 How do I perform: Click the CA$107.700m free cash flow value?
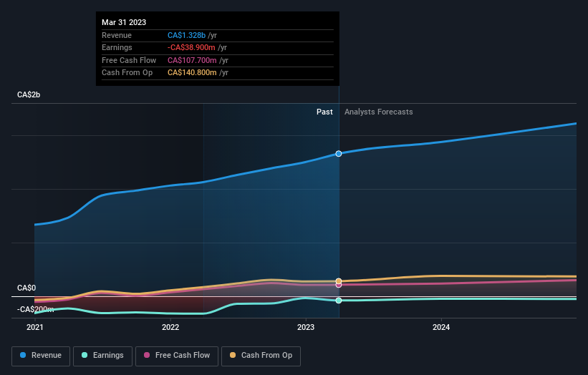(x=192, y=60)
